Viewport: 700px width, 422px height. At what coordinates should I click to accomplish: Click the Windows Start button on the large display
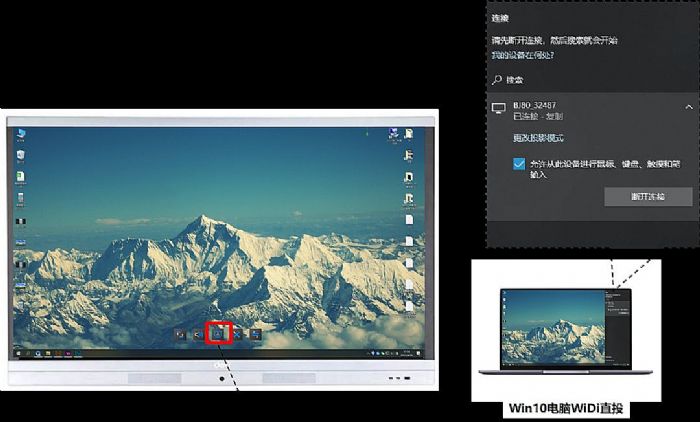click(19, 354)
